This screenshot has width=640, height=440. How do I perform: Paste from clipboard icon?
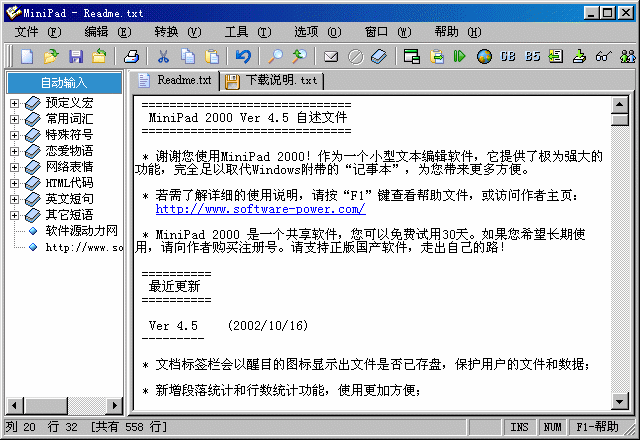[x=212, y=56]
